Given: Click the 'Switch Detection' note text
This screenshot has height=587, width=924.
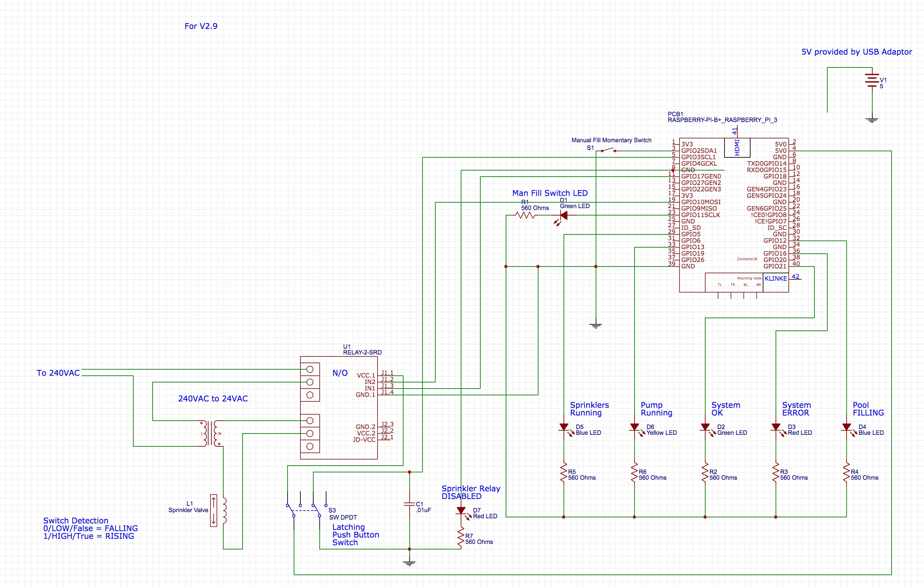Looking at the screenshot, I should tap(76, 520).
